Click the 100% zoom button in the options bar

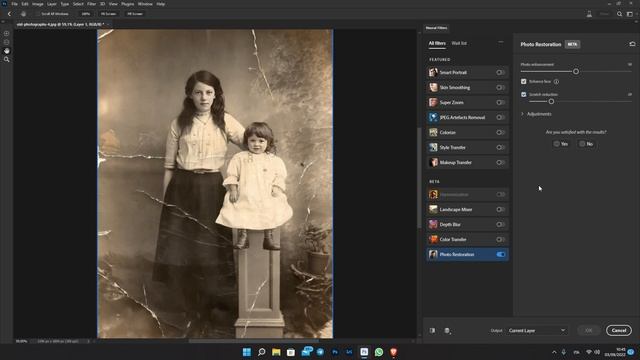point(85,14)
